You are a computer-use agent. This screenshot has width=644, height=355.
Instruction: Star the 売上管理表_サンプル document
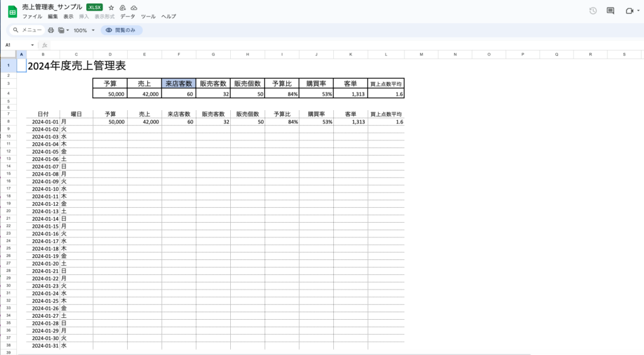tap(111, 8)
